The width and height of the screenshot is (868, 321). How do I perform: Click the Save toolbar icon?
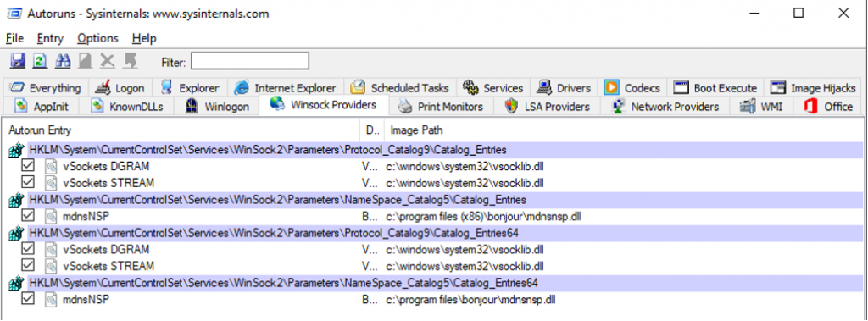[x=18, y=60]
